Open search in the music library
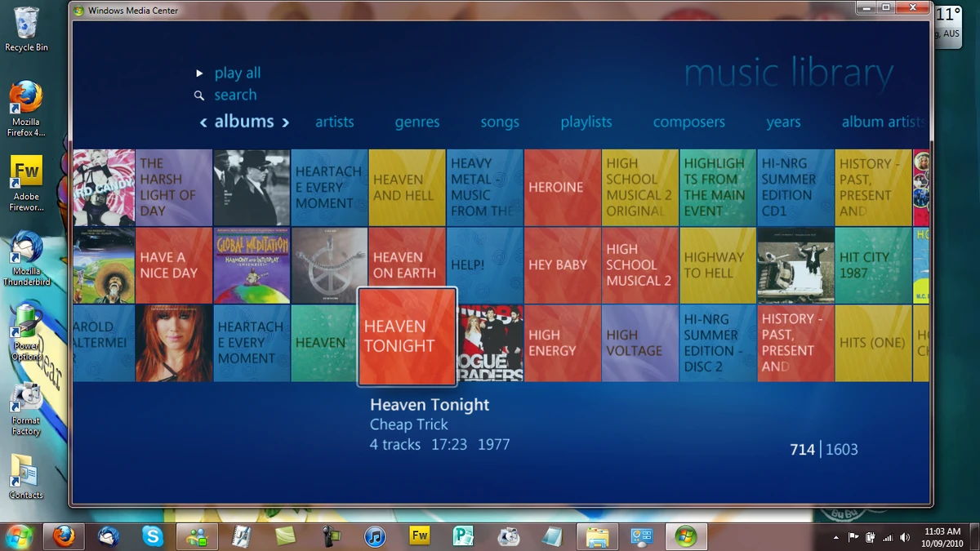 pos(235,95)
